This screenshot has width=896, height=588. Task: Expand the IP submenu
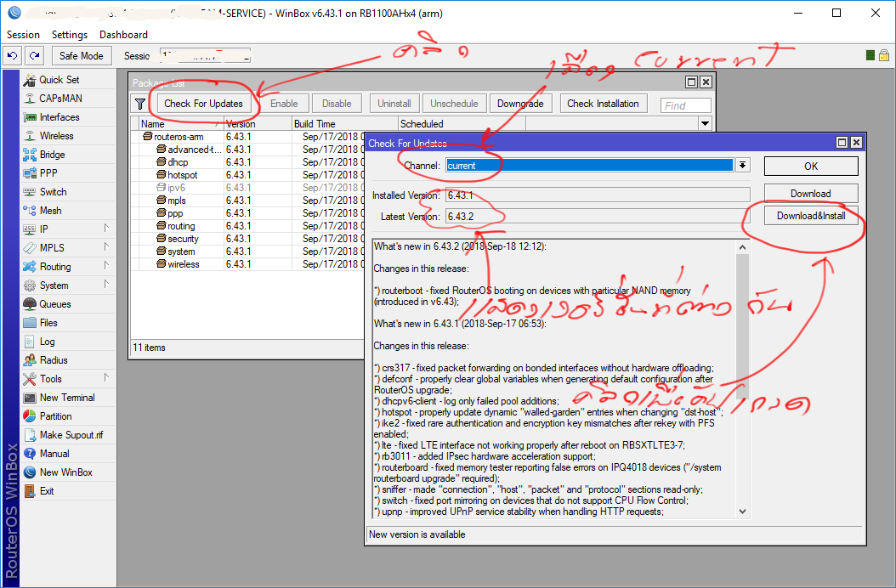click(x=106, y=229)
